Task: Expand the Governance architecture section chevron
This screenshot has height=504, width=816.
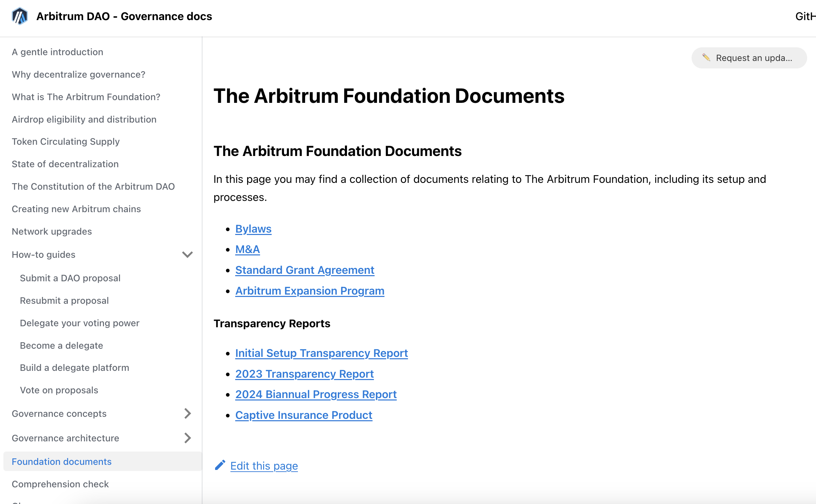Action: [x=187, y=438]
